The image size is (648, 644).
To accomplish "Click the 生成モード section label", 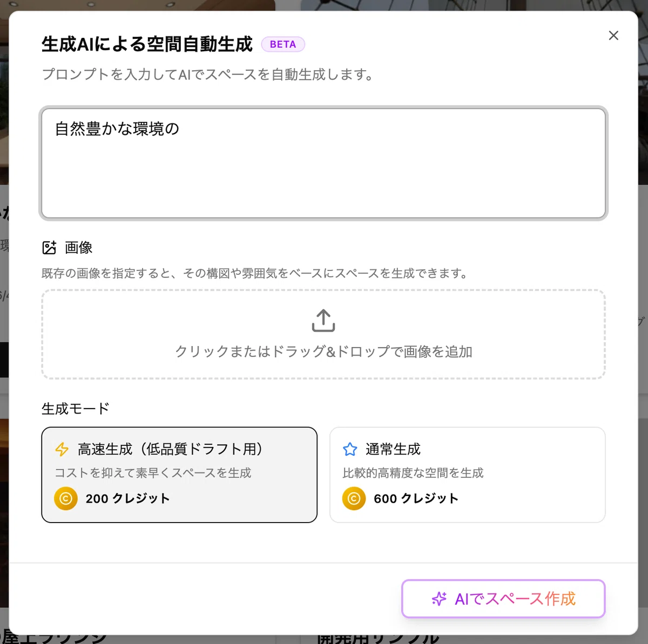I will [x=76, y=409].
